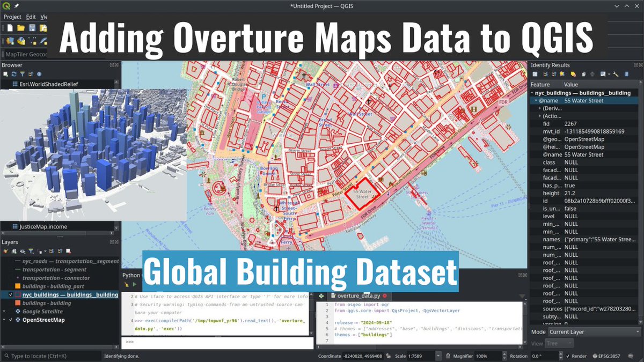Open the Project menu
Viewport: 644px width, 362px height.
(12, 17)
